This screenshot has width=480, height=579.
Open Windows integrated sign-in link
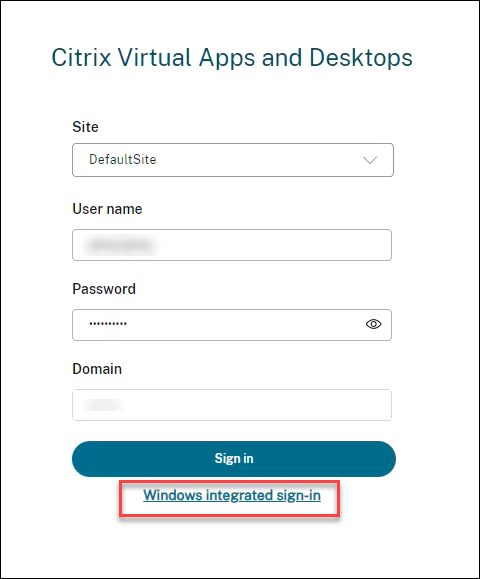(232, 495)
